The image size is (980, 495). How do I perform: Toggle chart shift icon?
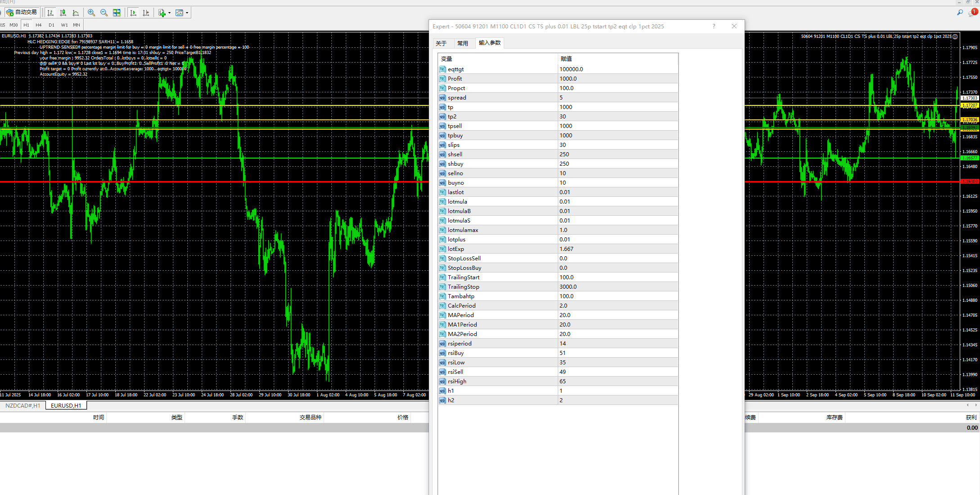tap(146, 13)
